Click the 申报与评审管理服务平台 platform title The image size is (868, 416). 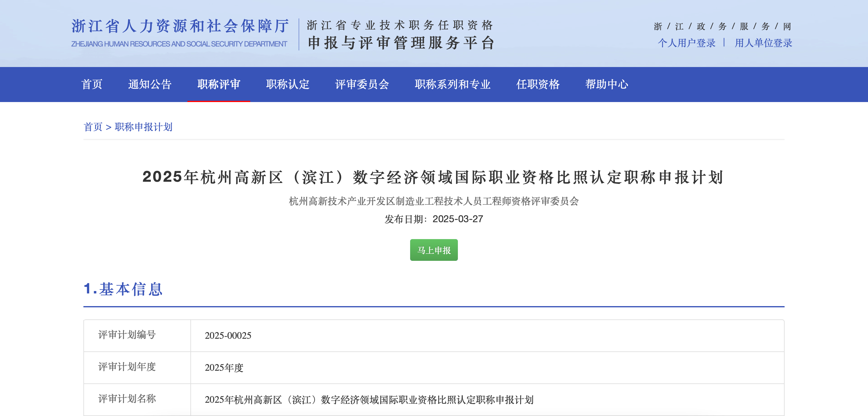point(401,43)
